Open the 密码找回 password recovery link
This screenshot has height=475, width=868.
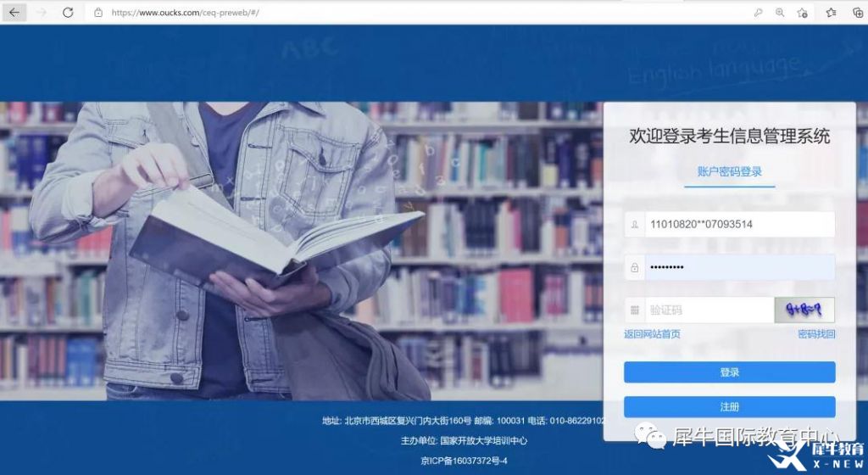pos(816,334)
